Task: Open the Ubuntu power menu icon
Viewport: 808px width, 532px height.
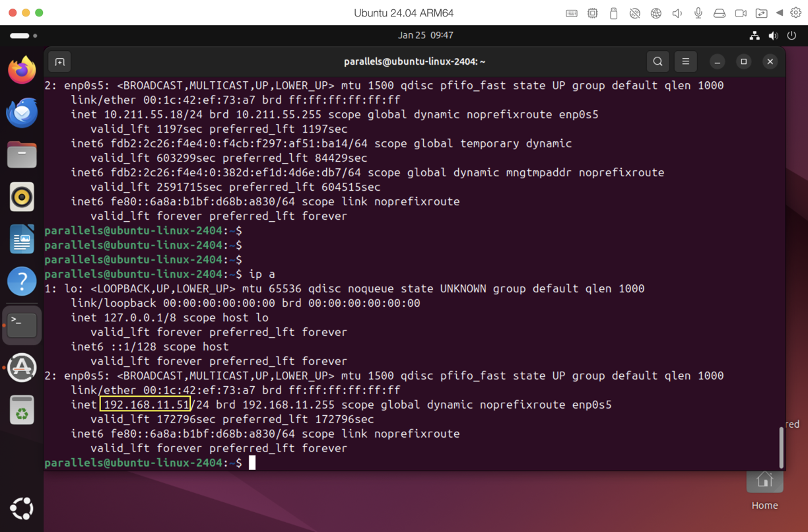Action: point(791,36)
